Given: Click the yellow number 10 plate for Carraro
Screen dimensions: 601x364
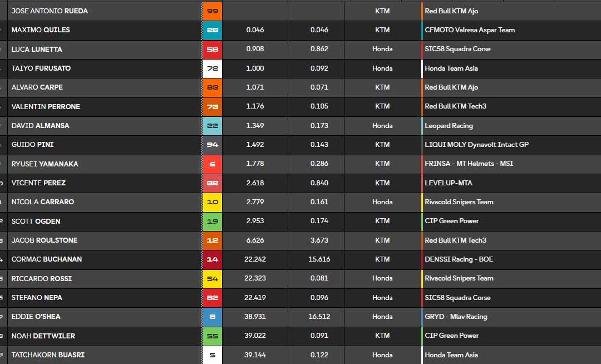Looking at the screenshot, I should 212,202.
